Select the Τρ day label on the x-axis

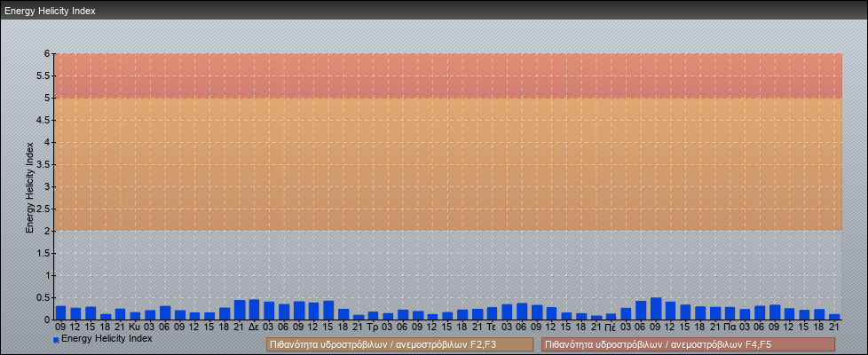[373, 327]
